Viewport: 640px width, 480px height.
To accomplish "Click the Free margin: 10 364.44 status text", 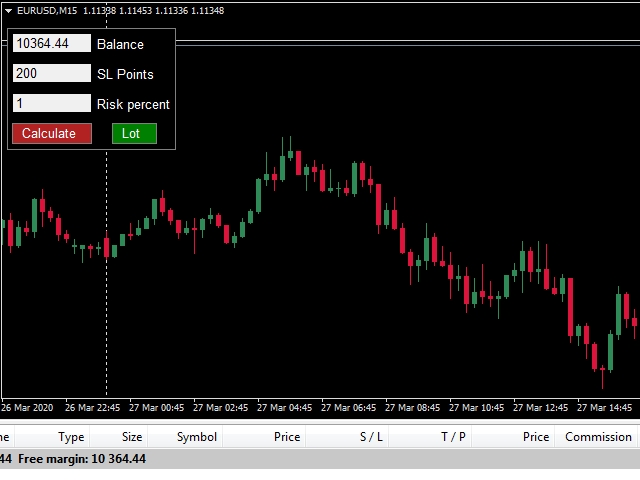I will (82, 459).
